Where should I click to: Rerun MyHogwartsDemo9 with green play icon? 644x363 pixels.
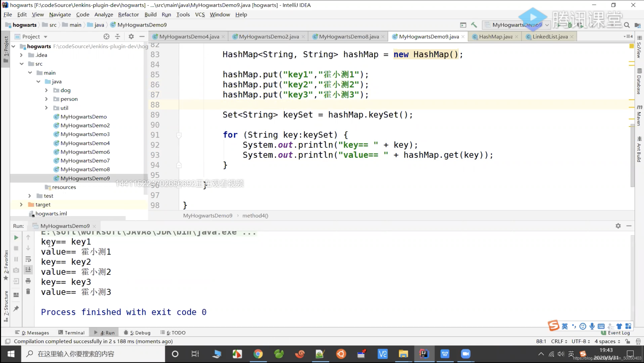coord(16,238)
